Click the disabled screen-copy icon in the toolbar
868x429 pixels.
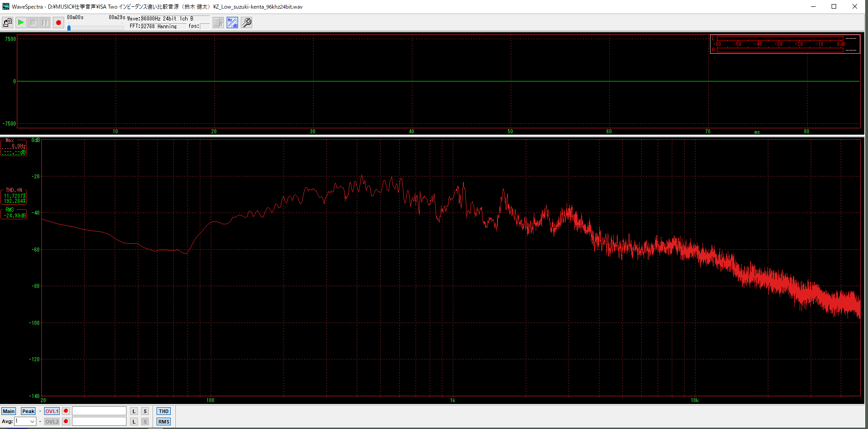[218, 22]
